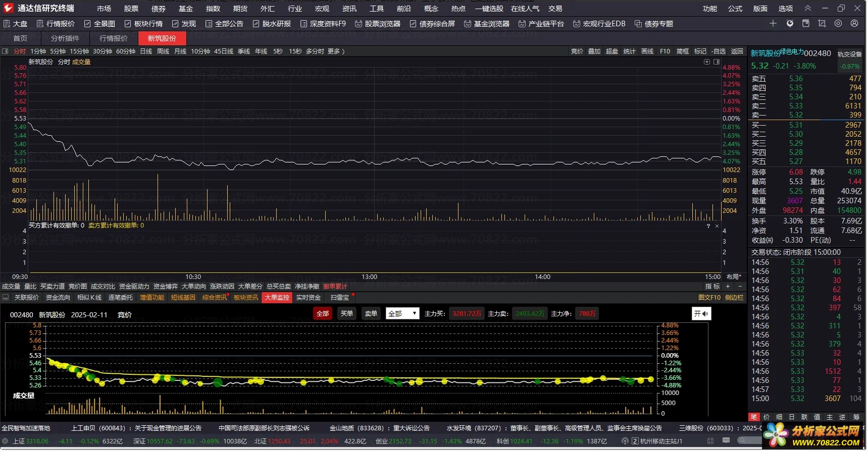Open the 资金流向 bottom tab

[58, 298]
